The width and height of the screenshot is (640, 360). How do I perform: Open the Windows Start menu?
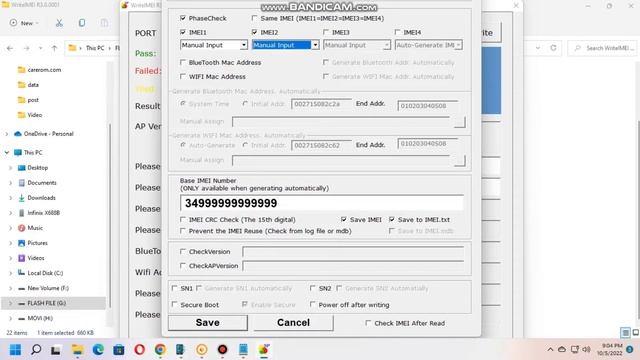[15, 350]
